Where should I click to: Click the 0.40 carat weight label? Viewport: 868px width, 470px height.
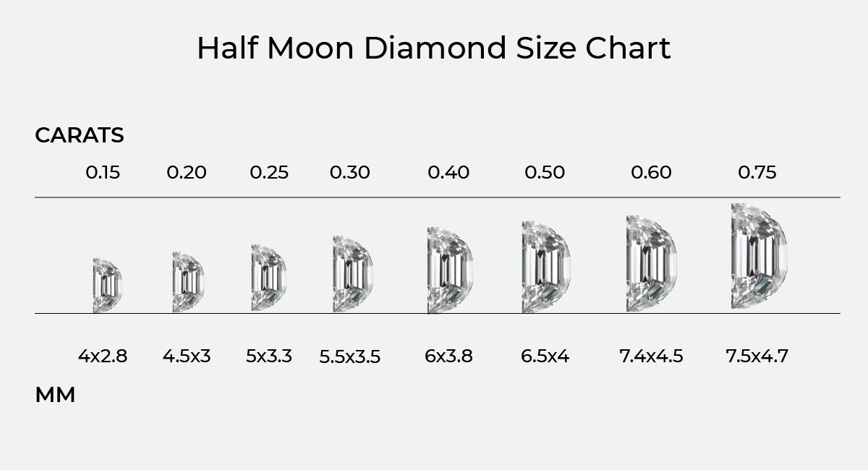448,173
